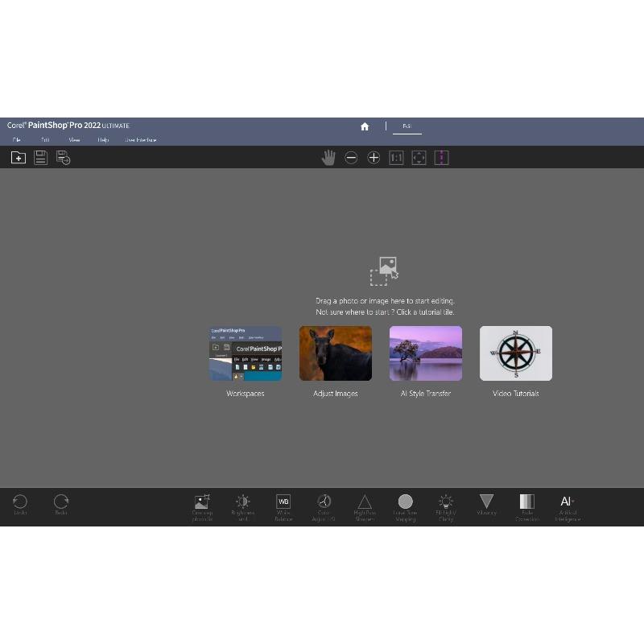This screenshot has width=644, height=644.
Task: Expand the Artificial Intelligence AI menu
Action: tap(568, 508)
